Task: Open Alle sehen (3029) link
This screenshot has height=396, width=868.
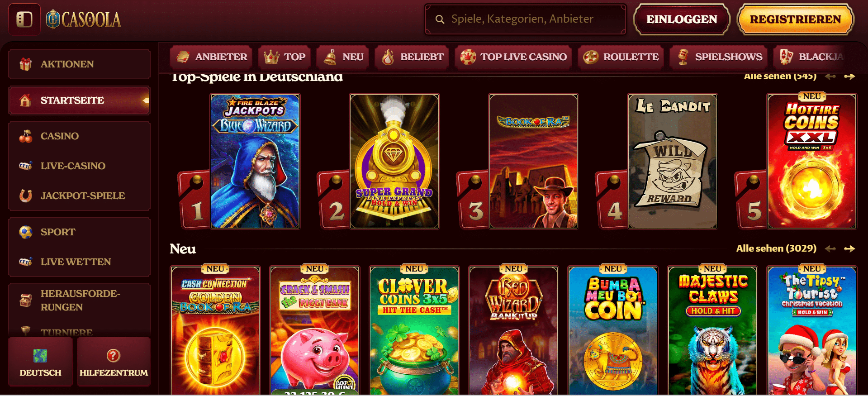Action: pyautogui.click(x=776, y=248)
